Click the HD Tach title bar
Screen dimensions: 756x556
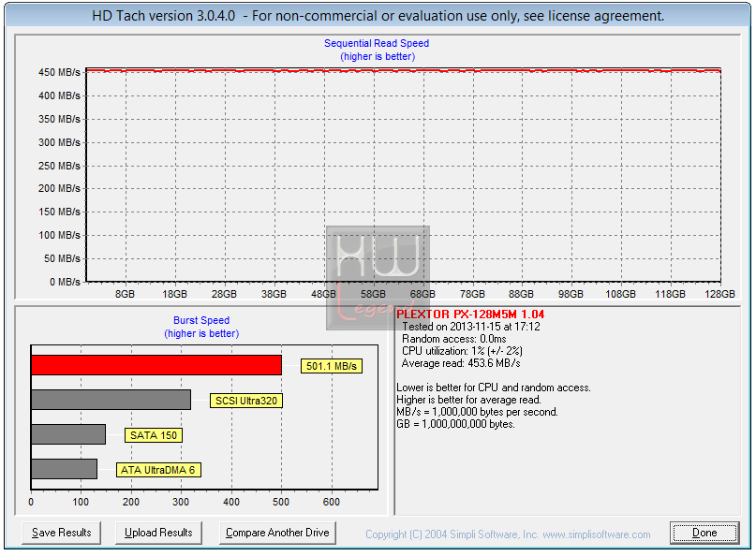pos(378,15)
